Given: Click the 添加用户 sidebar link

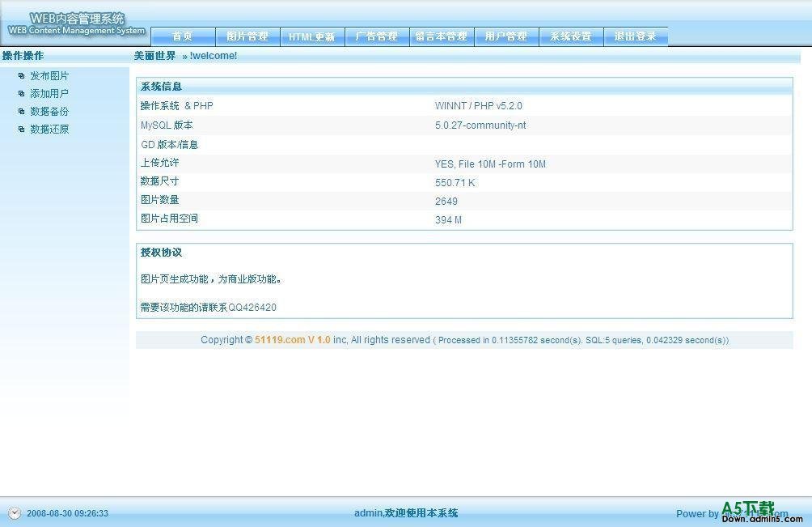Looking at the screenshot, I should pyautogui.click(x=49, y=94).
